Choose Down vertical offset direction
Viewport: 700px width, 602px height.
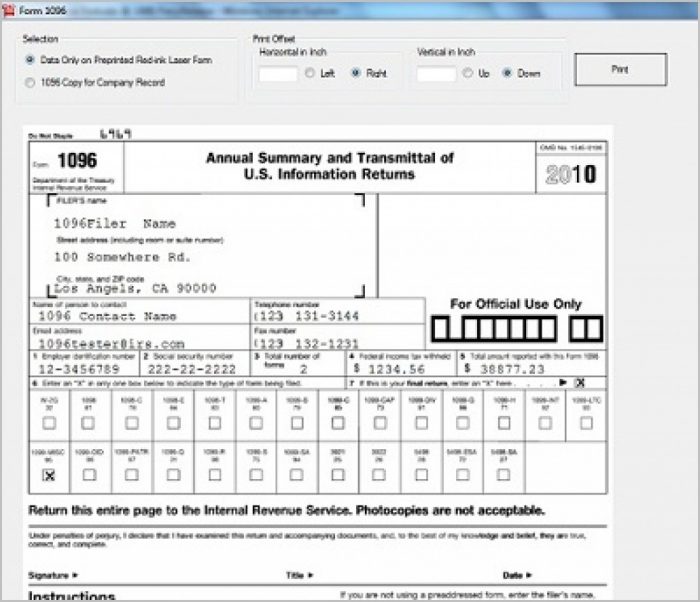pos(507,73)
